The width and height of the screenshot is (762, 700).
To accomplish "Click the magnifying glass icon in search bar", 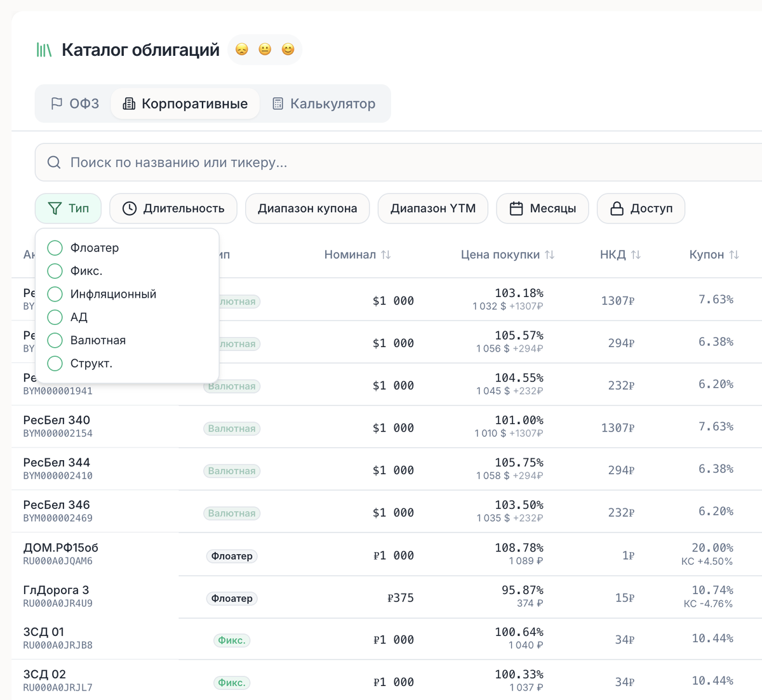I will click(x=53, y=162).
